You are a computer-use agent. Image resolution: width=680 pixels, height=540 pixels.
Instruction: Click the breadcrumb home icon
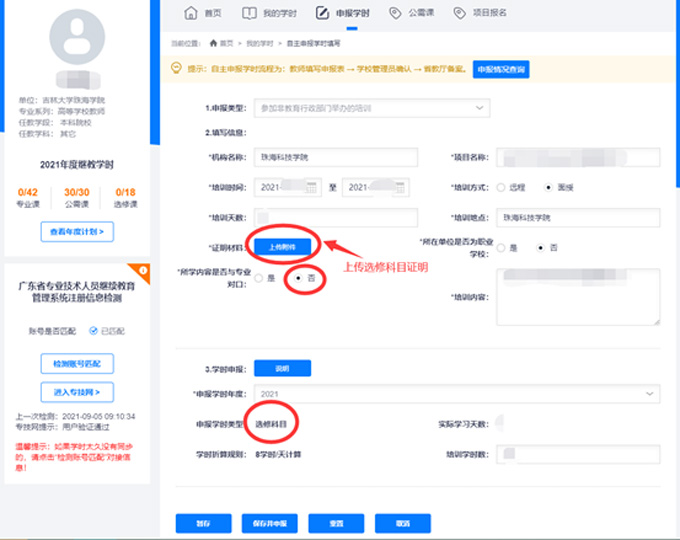(x=213, y=44)
